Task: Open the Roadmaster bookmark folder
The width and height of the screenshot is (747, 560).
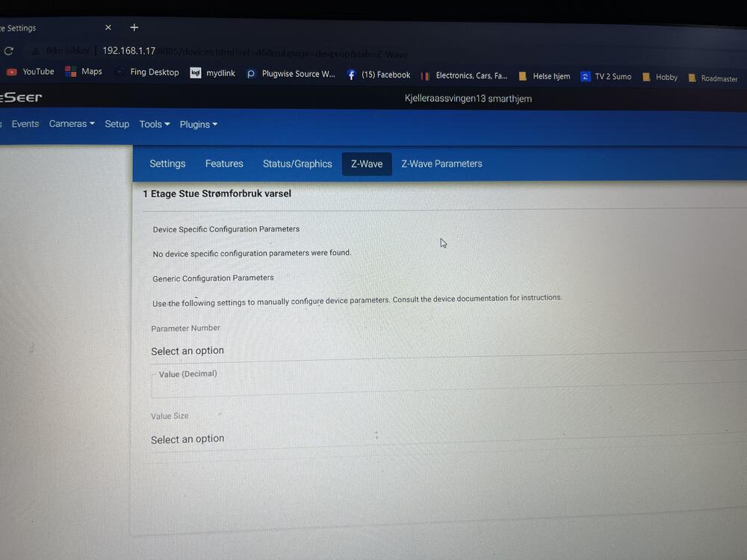Action: click(x=713, y=78)
